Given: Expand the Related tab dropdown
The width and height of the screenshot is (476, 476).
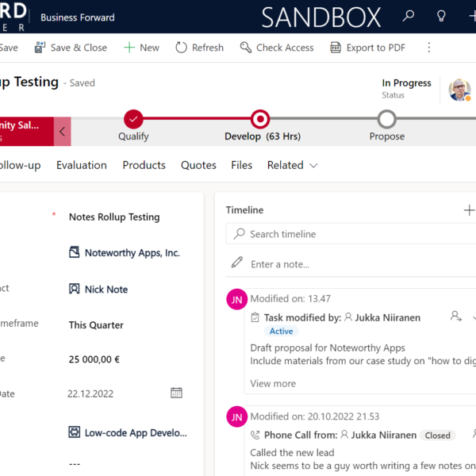Looking at the screenshot, I should pyautogui.click(x=292, y=165).
